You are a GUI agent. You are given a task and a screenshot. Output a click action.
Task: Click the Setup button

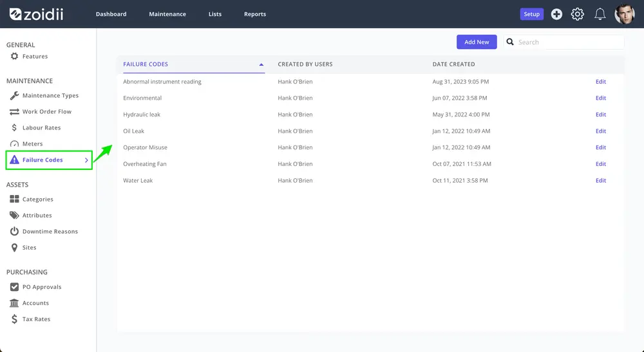[x=531, y=14]
